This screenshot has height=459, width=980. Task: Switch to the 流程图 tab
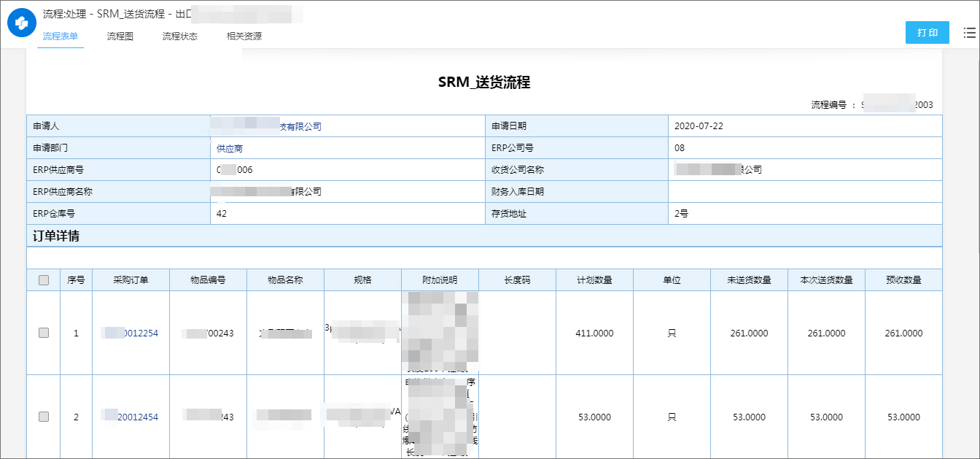coord(118,35)
